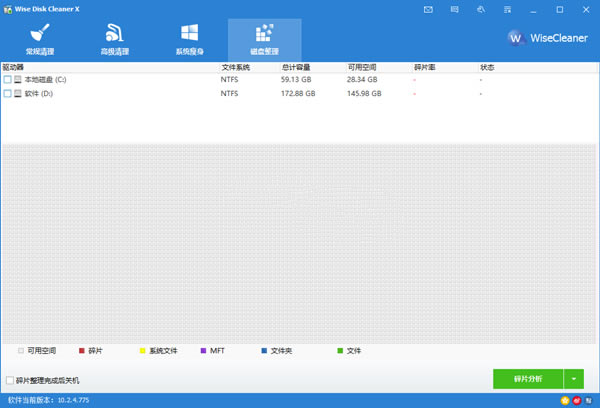600x408 pixels.
Task: Click NTFS in the C: drive row
Action: pyautogui.click(x=229, y=80)
